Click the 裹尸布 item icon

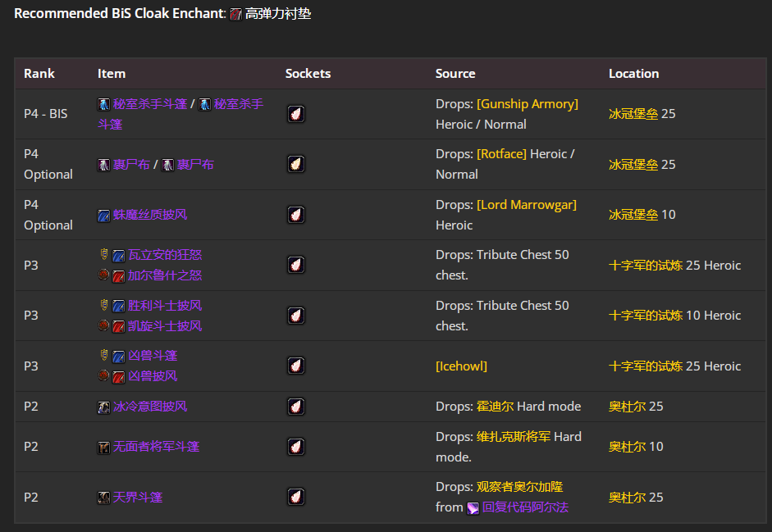103,164
